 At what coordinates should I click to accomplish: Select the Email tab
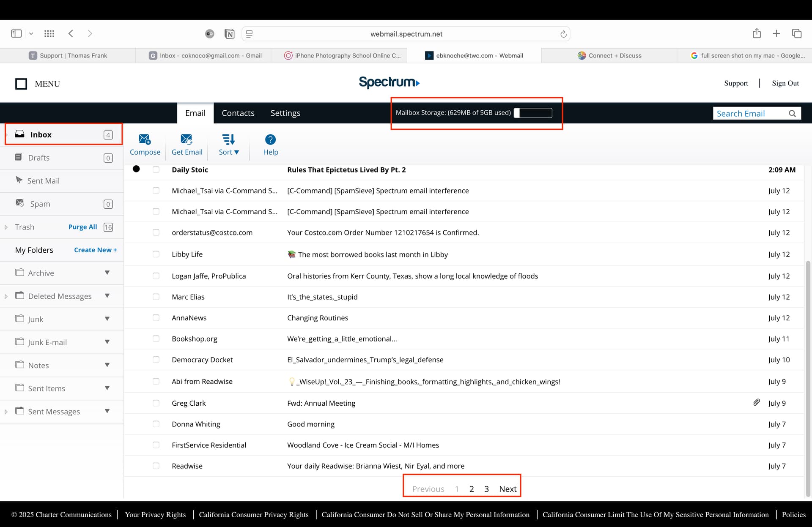195,113
